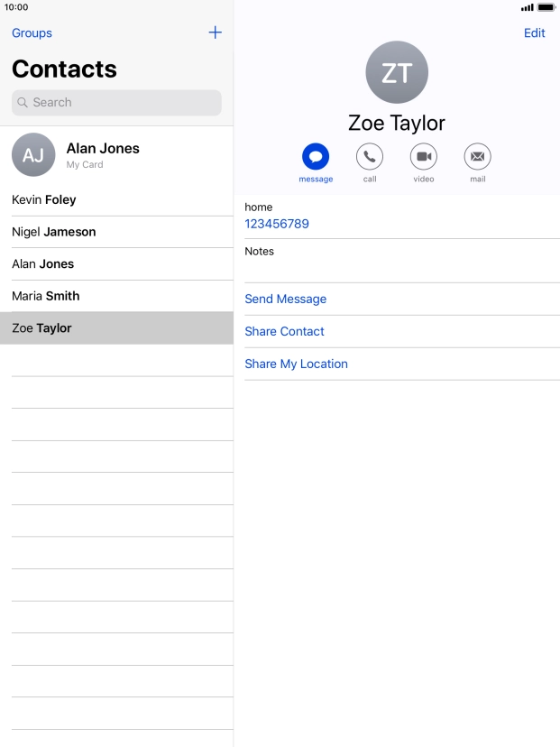The width and height of the screenshot is (560, 747).
Task: Tap the ZT avatar circle
Action: [x=397, y=72]
